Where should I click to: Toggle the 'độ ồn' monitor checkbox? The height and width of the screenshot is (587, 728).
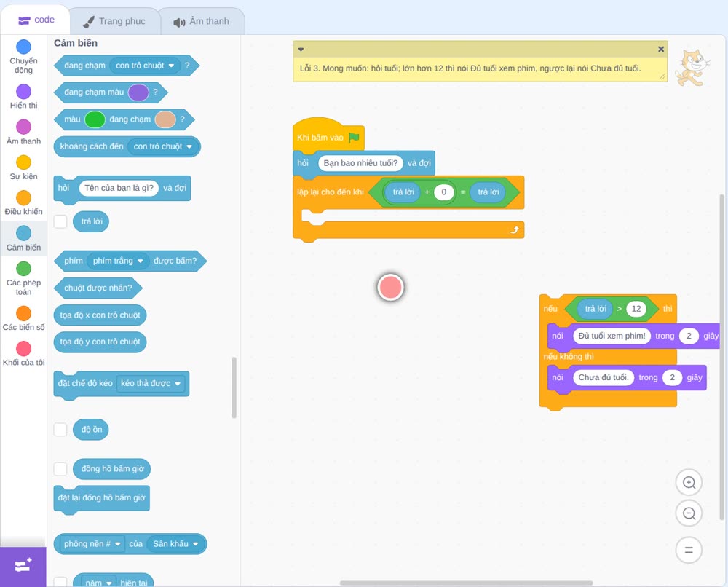[x=60, y=430]
